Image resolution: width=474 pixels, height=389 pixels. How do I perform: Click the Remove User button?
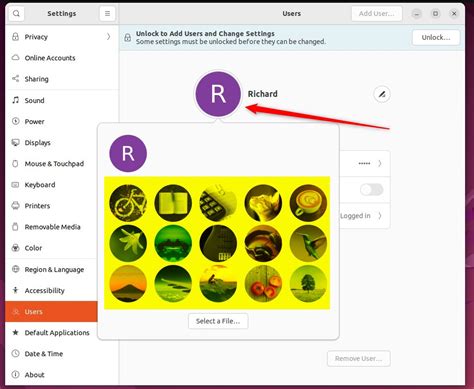(x=359, y=359)
